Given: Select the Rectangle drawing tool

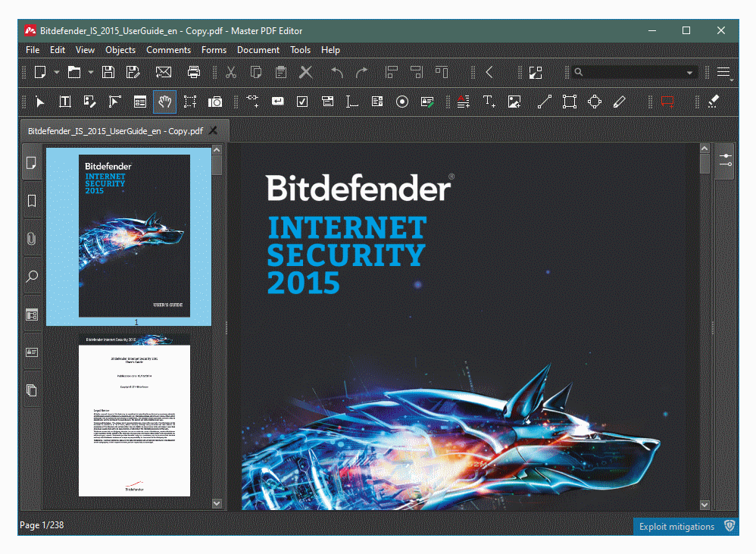Looking at the screenshot, I should click(x=570, y=102).
